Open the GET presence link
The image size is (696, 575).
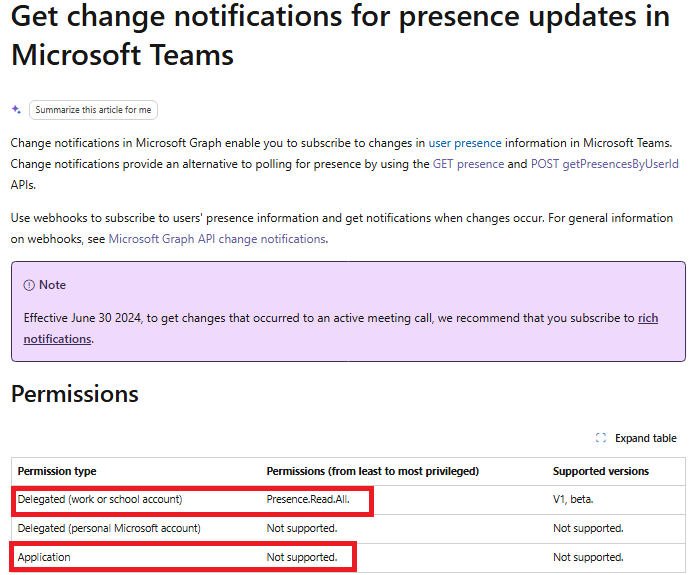click(x=468, y=164)
